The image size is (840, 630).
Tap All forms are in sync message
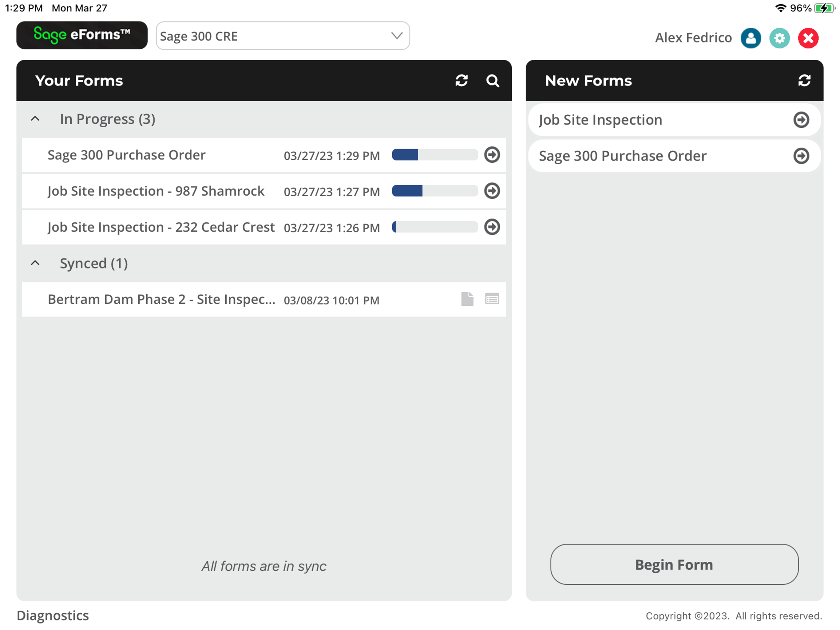264,566
